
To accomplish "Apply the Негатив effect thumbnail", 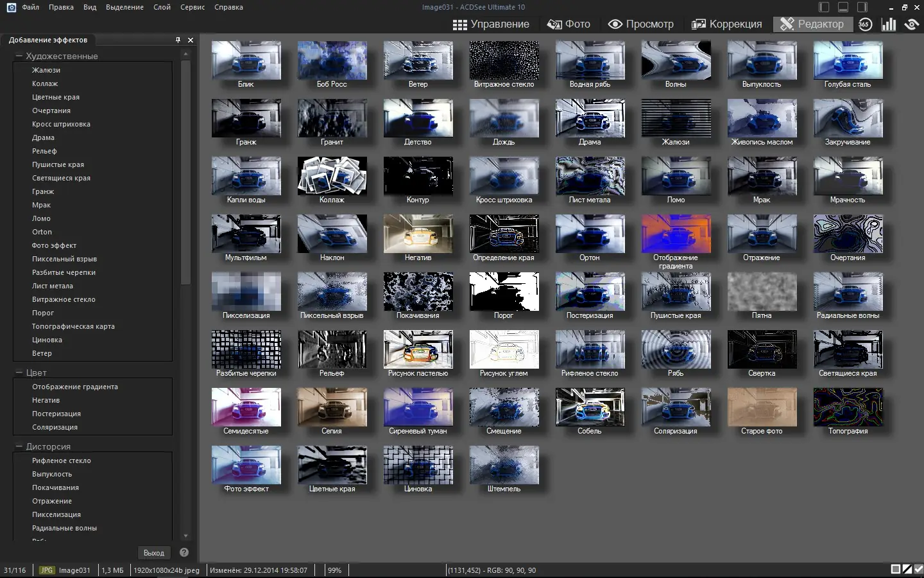I will [x=418, y=234].
